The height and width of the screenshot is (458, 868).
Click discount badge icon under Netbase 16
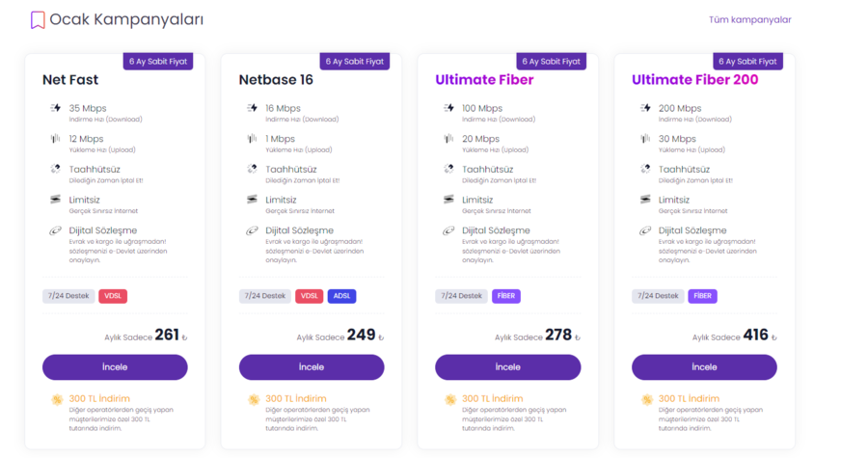click(x=253, y=399)
